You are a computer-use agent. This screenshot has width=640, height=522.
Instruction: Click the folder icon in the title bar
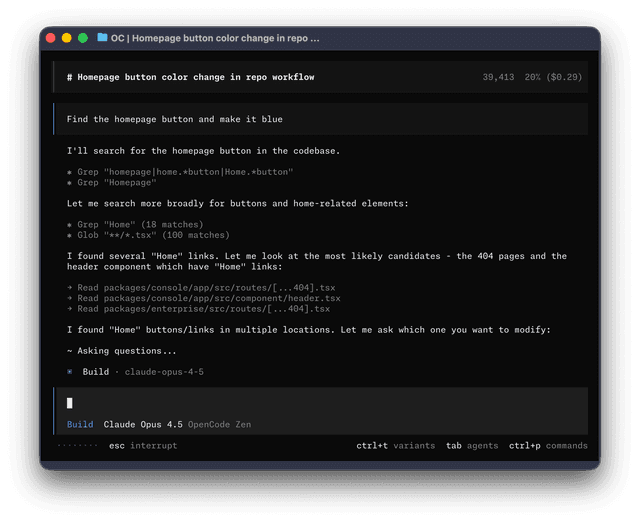[x=102, y=38]
